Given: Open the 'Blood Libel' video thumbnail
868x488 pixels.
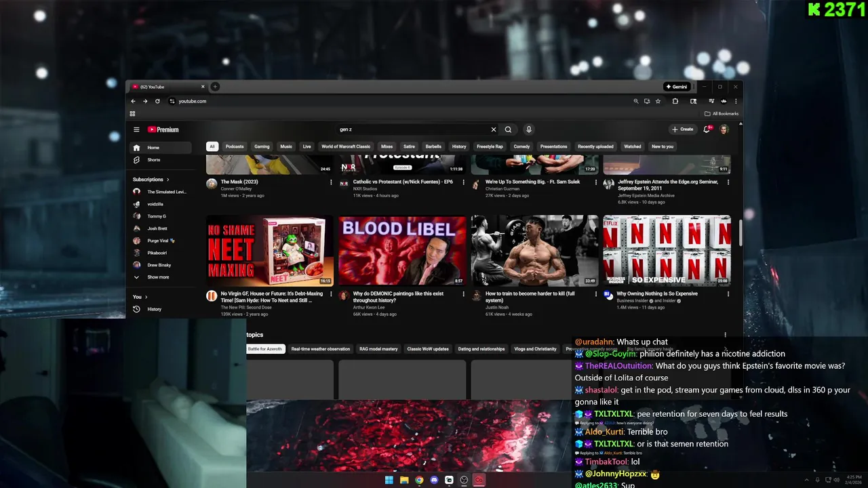Looking at the screenshot, I should (402, 251).
